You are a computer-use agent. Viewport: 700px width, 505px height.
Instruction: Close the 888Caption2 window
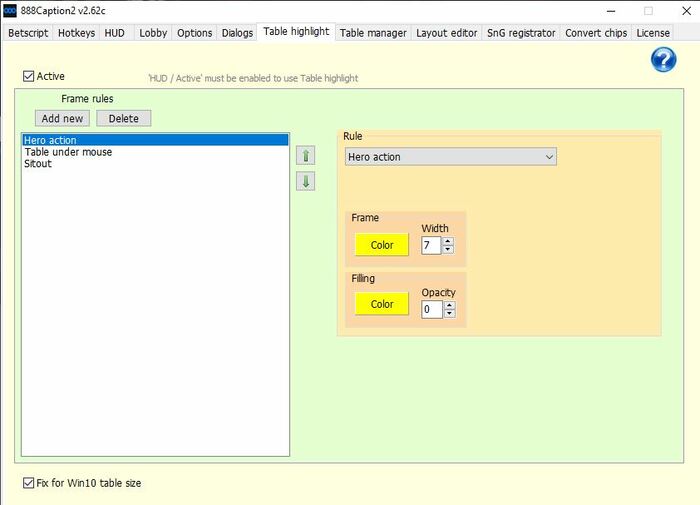tap(686, 11)
